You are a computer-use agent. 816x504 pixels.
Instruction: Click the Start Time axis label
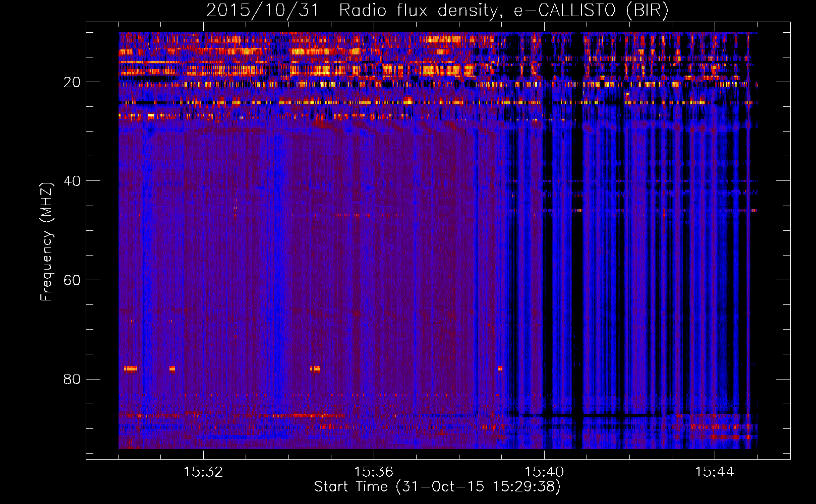point(437,487)
